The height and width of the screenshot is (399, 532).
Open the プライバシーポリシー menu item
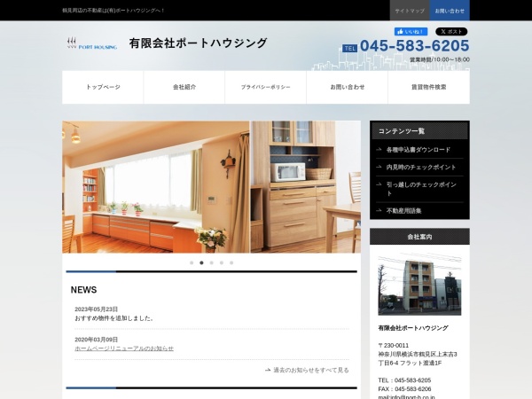(266, 87)
